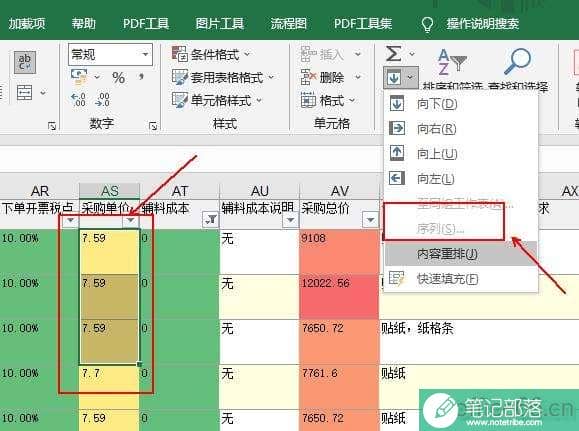Click decrease decimal icon
The image size is (579, 431).
click(x=102, y=100)
